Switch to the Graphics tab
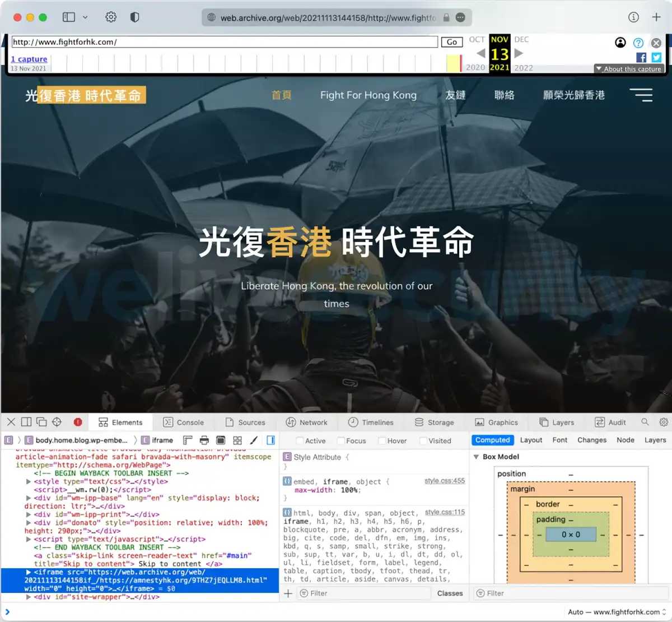The image size is (672, 622). click(496, 423)
